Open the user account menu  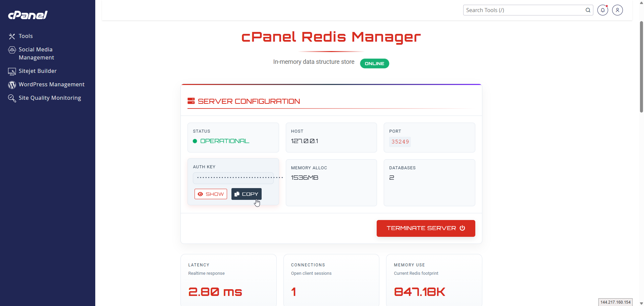[618, 10]
